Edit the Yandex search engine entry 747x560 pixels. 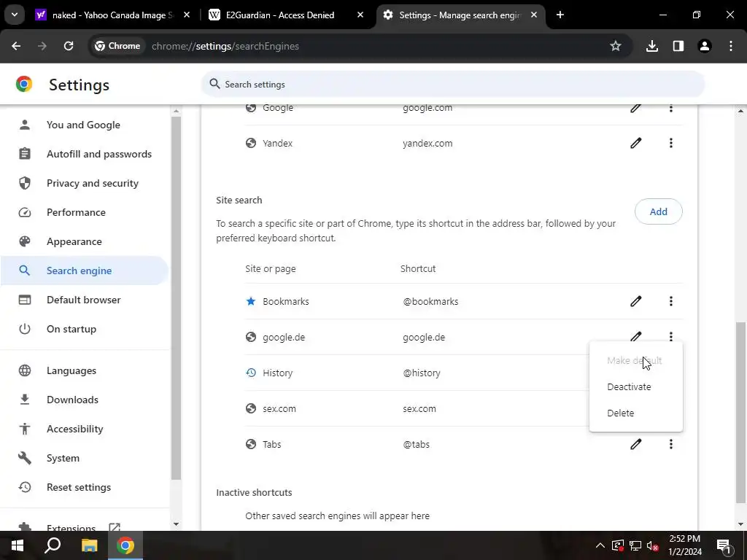click(635, 143)
